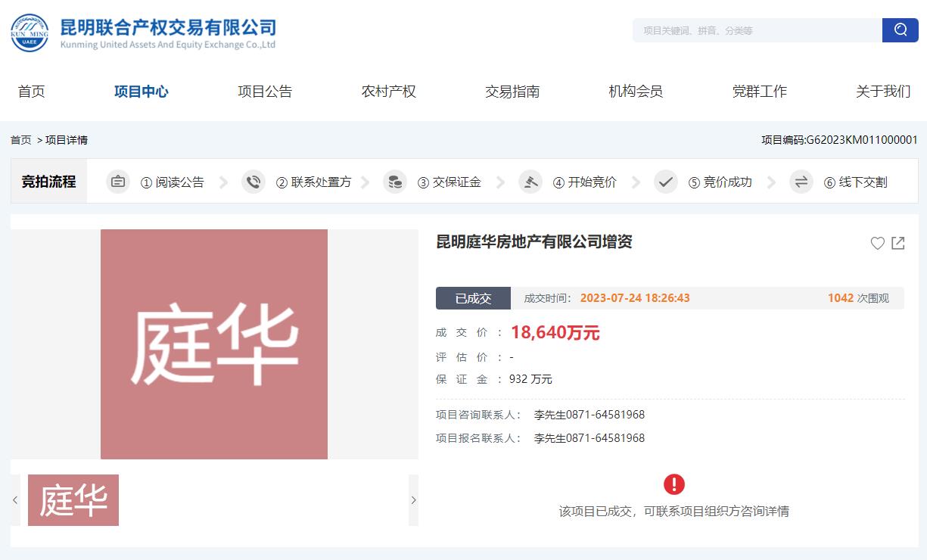Viewport: 927px width, 560px height.
Task: Click the 项目详情 breadcrumb
Action: click(67, 140)
